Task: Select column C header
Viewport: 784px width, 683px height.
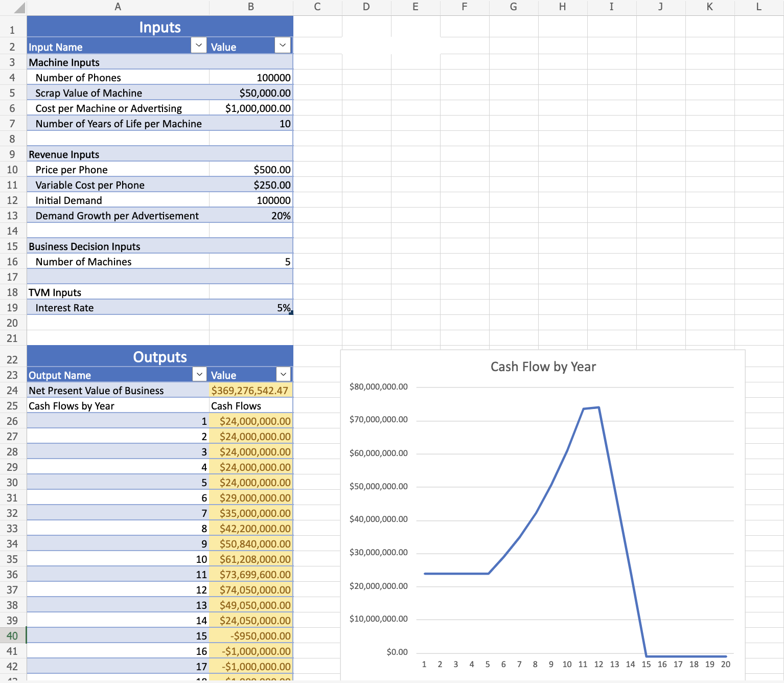Action: 317,7
